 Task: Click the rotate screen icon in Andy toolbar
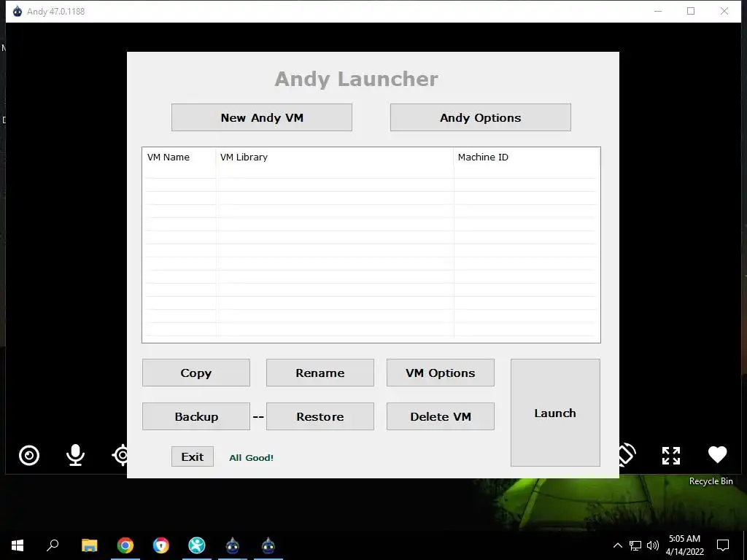[627, 454]
